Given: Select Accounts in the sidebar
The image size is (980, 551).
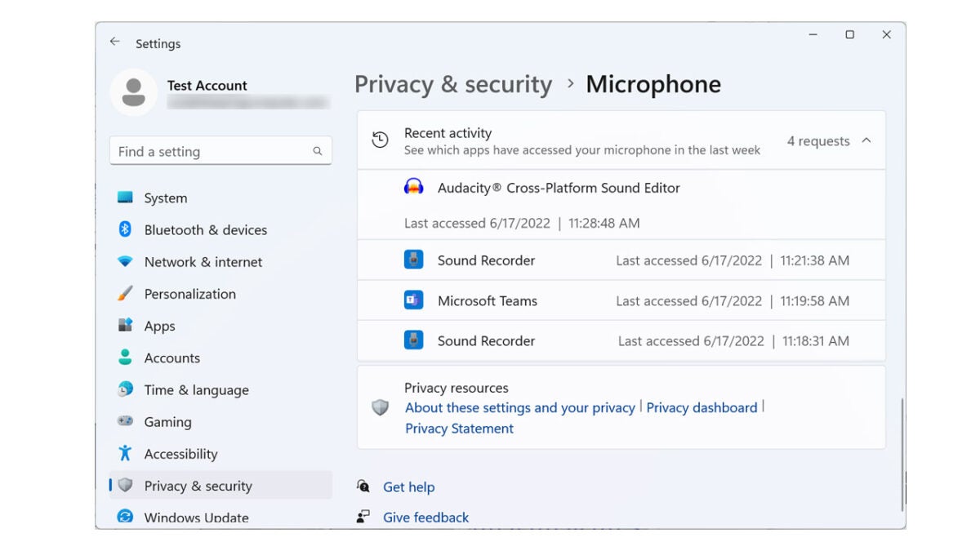Looking at the screenshot, I should [220, 358].
